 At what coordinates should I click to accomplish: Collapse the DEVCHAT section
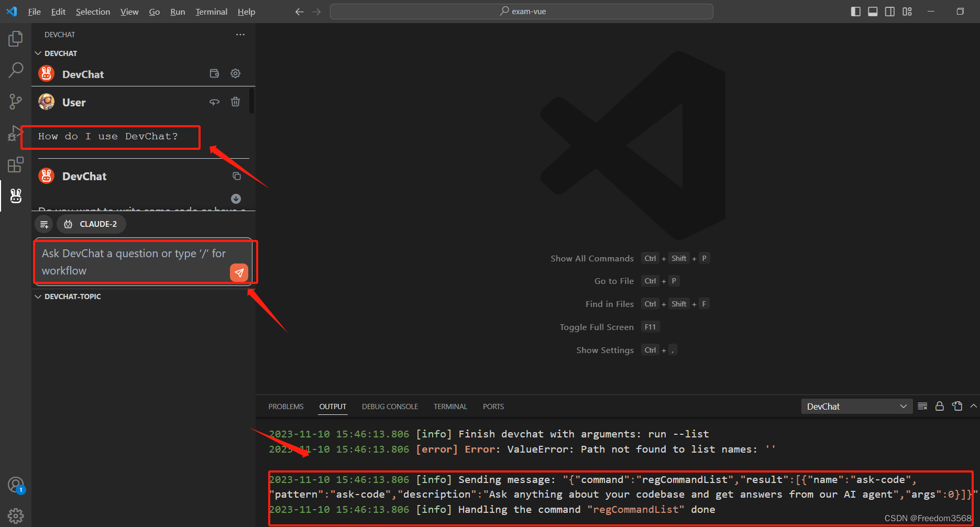[x=38, y=53]
